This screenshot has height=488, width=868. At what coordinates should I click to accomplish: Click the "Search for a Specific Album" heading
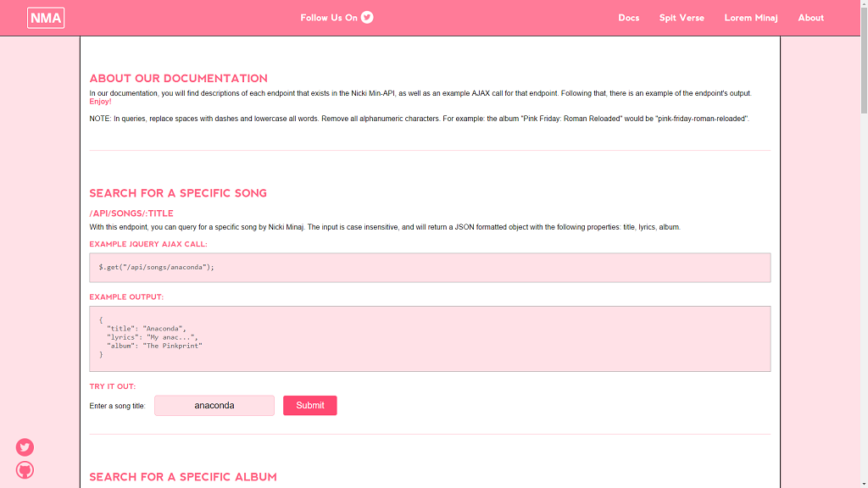183,477
